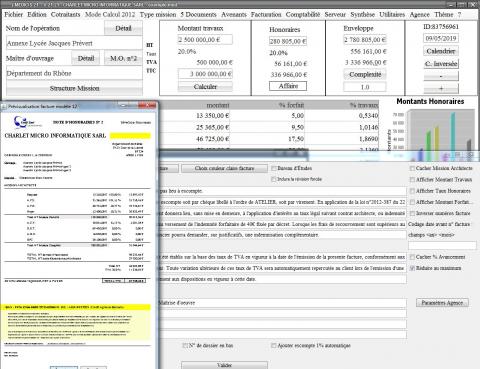
Task: Click the 280 805,00 € honoraires field
Action: [288, 41]
